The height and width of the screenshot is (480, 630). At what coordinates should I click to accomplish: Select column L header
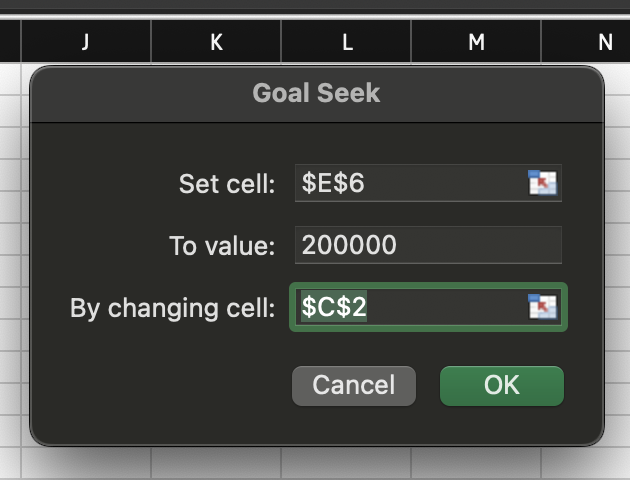pos(346,42)
